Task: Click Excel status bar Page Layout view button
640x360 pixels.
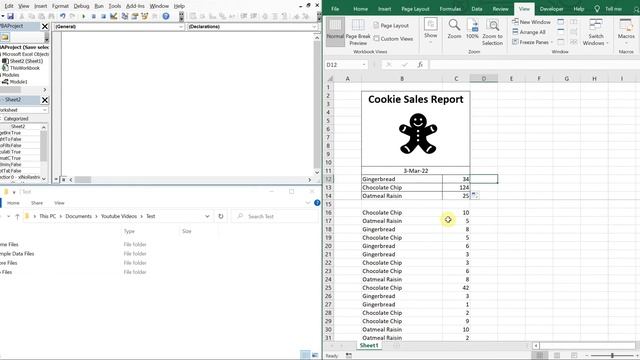Action: pos(557,356)
